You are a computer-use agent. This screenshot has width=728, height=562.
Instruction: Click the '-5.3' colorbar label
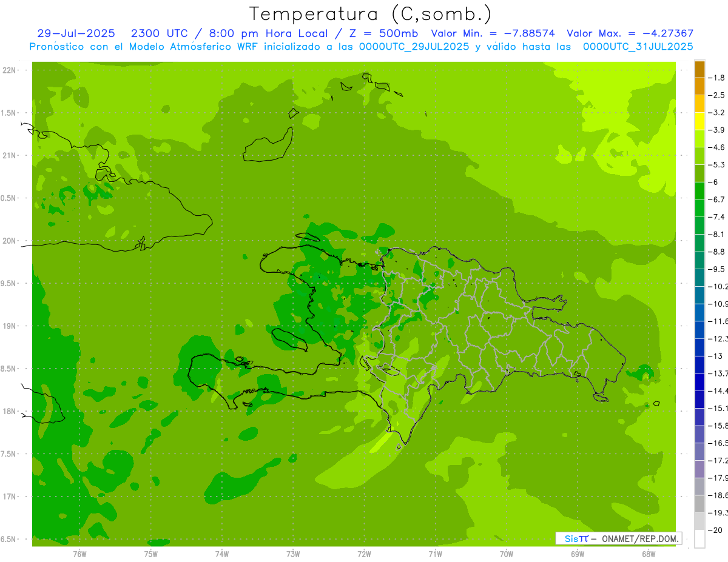point(717,165)
